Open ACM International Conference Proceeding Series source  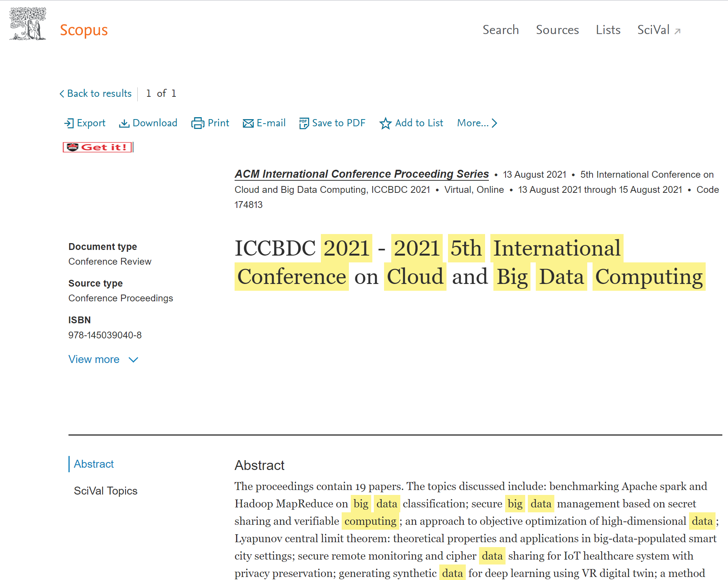pyautogui.click(x=362, y=174)
